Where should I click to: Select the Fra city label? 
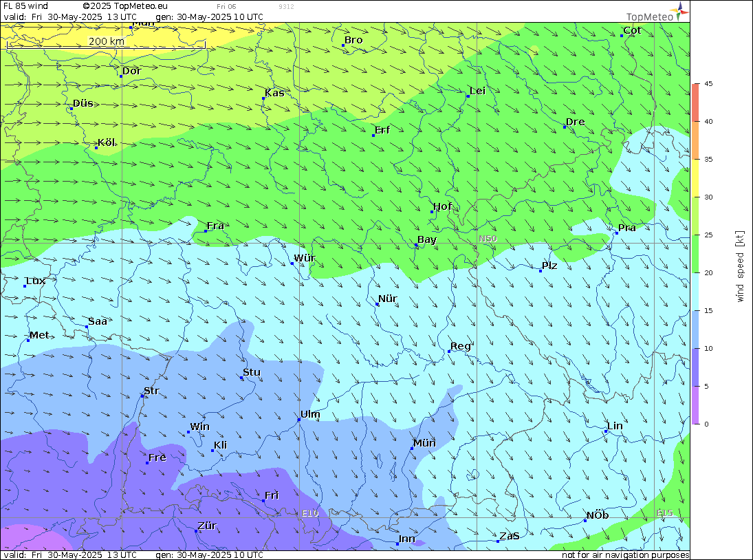pos(215,226)
